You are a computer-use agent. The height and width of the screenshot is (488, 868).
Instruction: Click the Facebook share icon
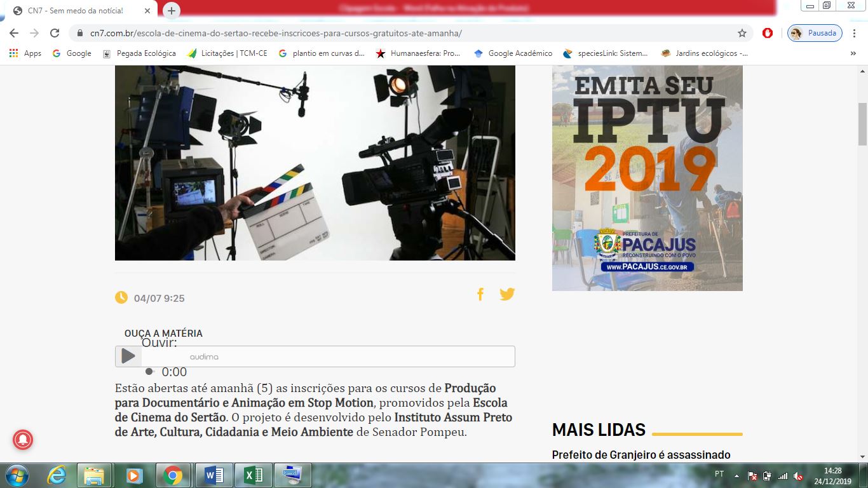(x=480, y=294)
